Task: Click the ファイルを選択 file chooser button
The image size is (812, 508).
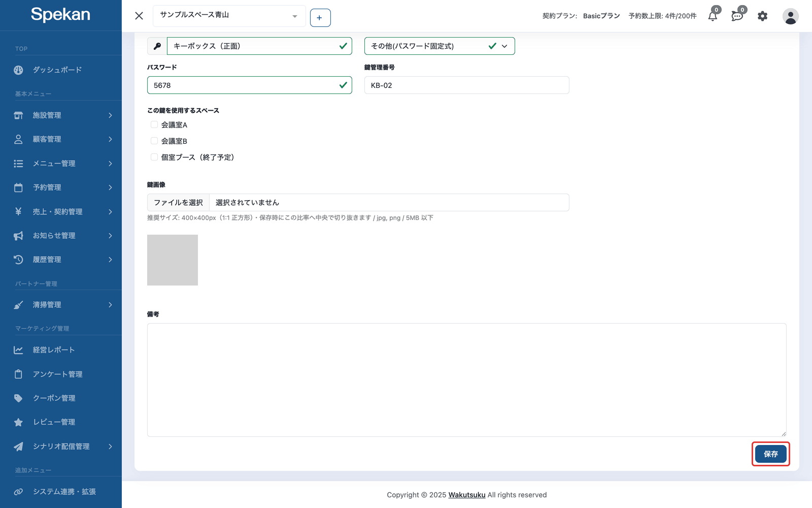Action: (179, 203)
